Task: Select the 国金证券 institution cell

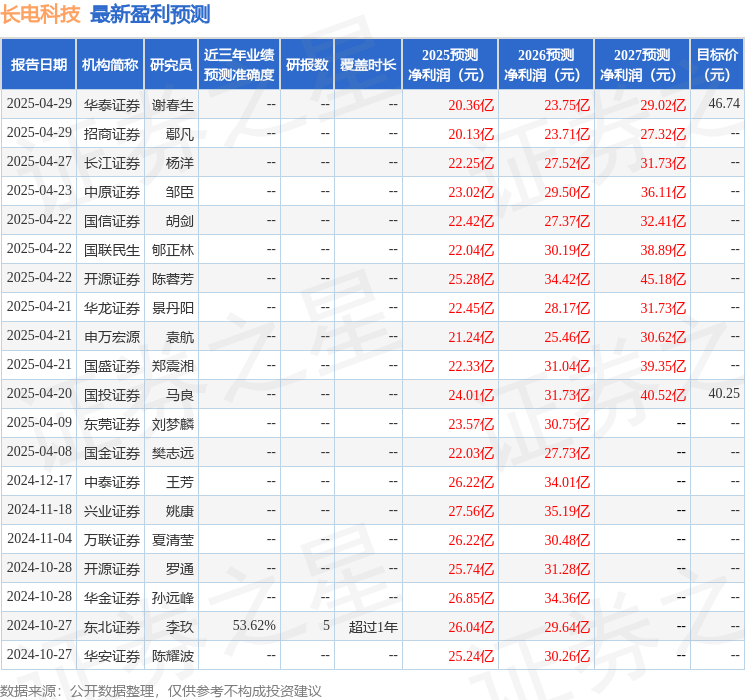Action: click(x=112, y=453)
